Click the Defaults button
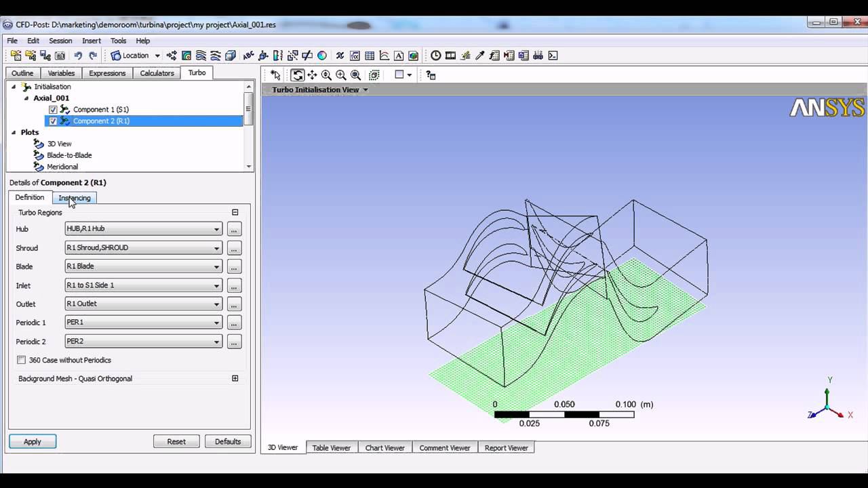Viewport: 868px width, 488px height. (228, 441)
